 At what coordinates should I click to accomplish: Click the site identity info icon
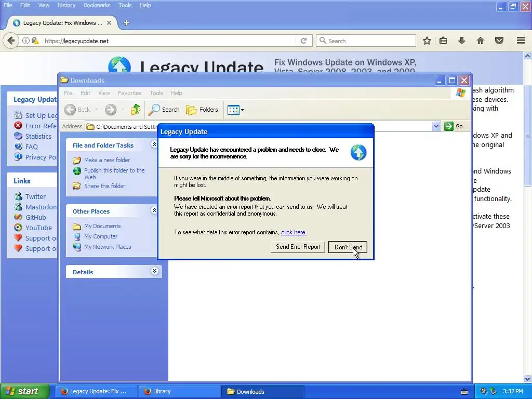26,41
